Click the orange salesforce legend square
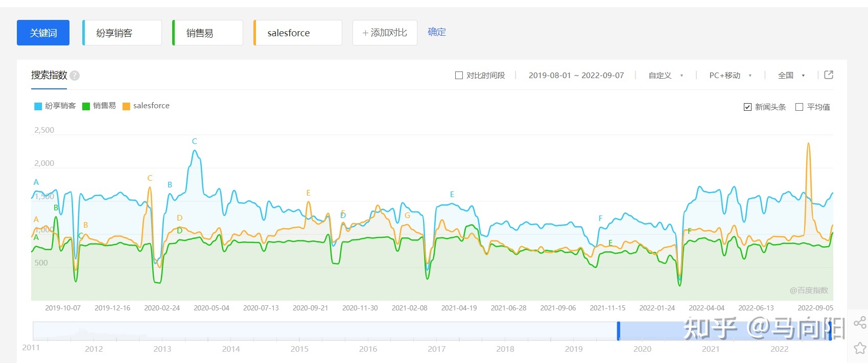The height and width of the screenshot is (363, 868). [126, 106]
